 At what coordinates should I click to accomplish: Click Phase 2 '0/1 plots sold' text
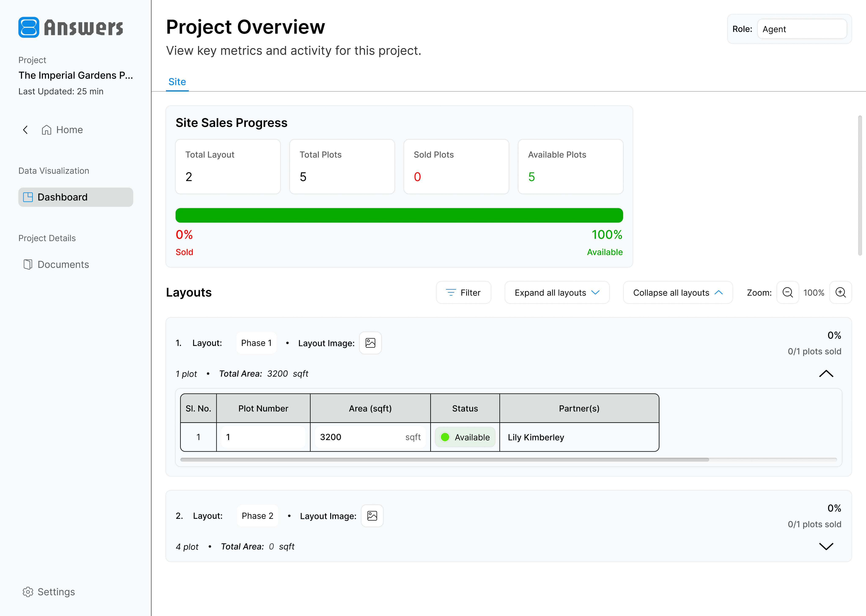coord(814,525)
